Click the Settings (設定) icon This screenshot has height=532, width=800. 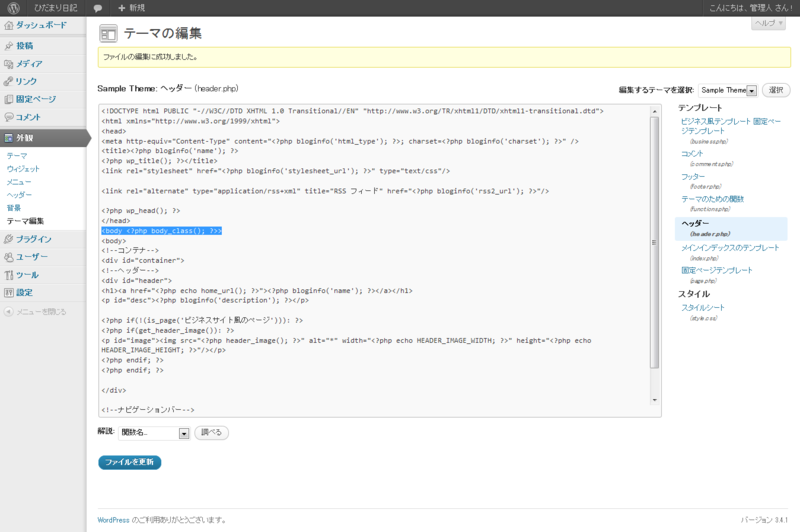click(x=9, y=292)
